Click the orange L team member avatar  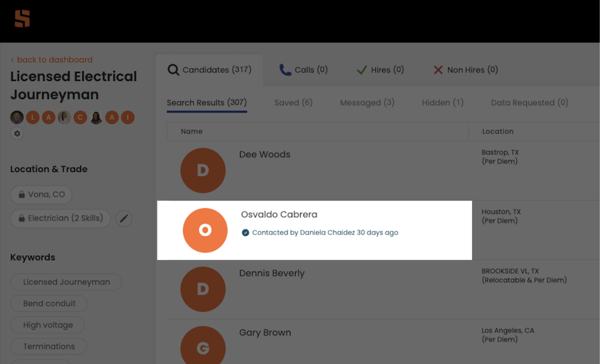[33, 117]
